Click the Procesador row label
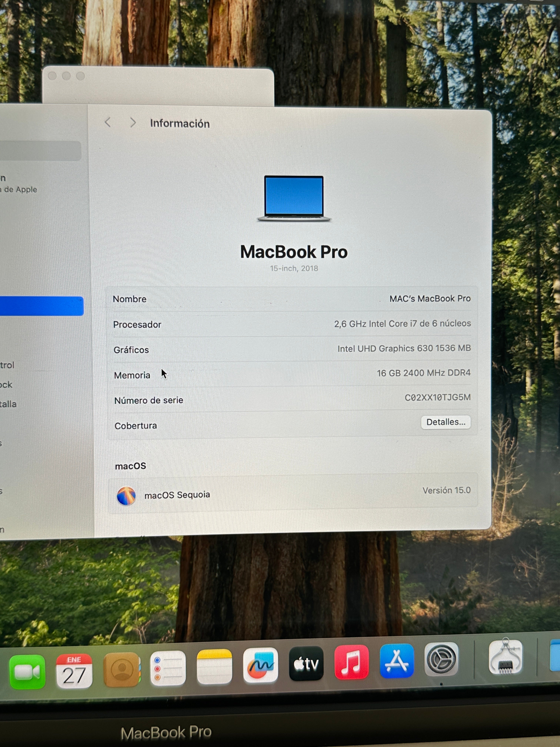560x747 pixels. point(137,325)
